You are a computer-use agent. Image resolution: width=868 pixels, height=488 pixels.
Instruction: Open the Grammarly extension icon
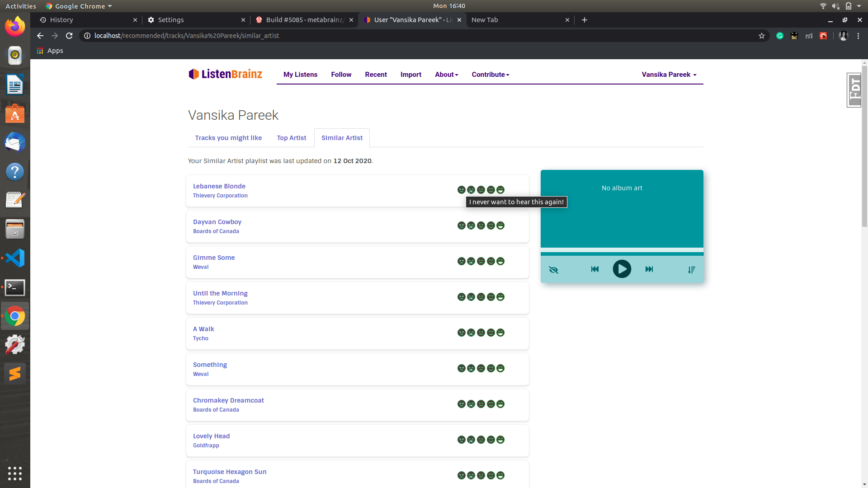[x=780, y=36]
